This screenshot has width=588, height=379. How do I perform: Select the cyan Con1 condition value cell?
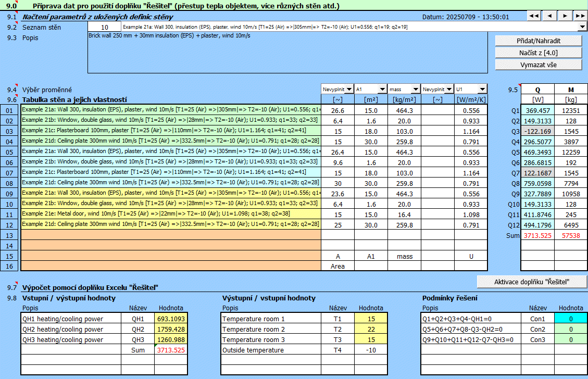click(570, 319)
